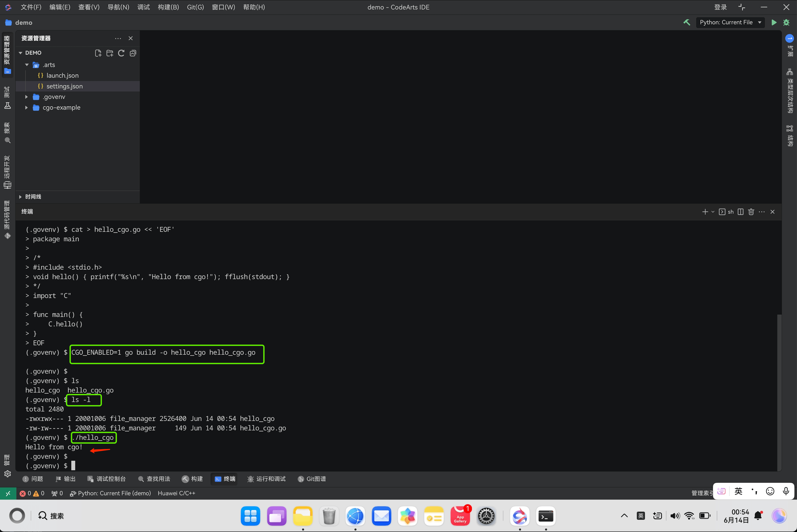This screenshot has width=797, height=532.
Task: Click the terminal vertical scrollbar
Action: pyautogui.click(x=779, y=392)
